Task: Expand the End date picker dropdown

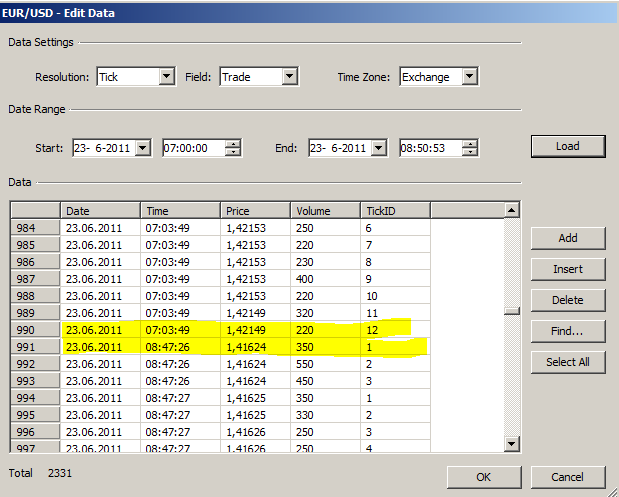Action: (x=379, y=148)
